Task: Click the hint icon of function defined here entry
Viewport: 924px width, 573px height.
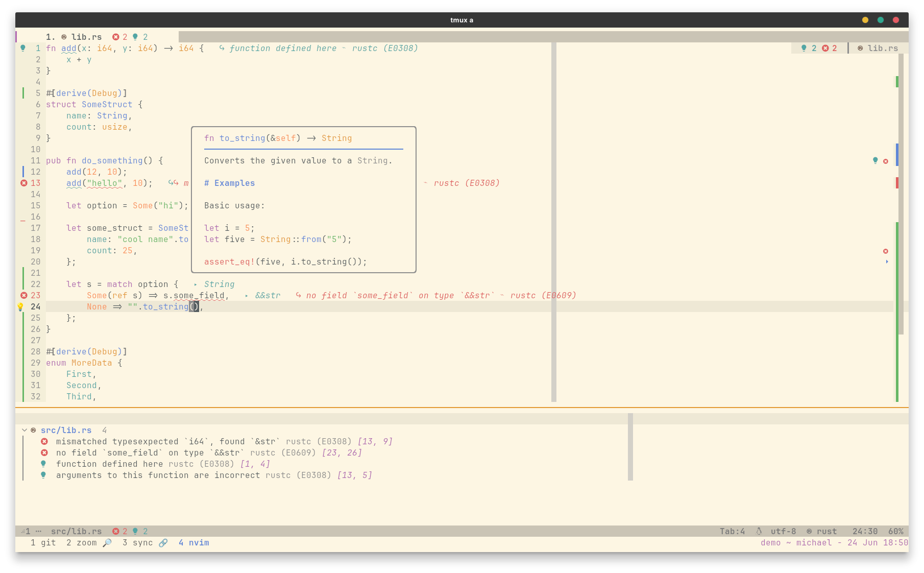Action: point(43,464)
